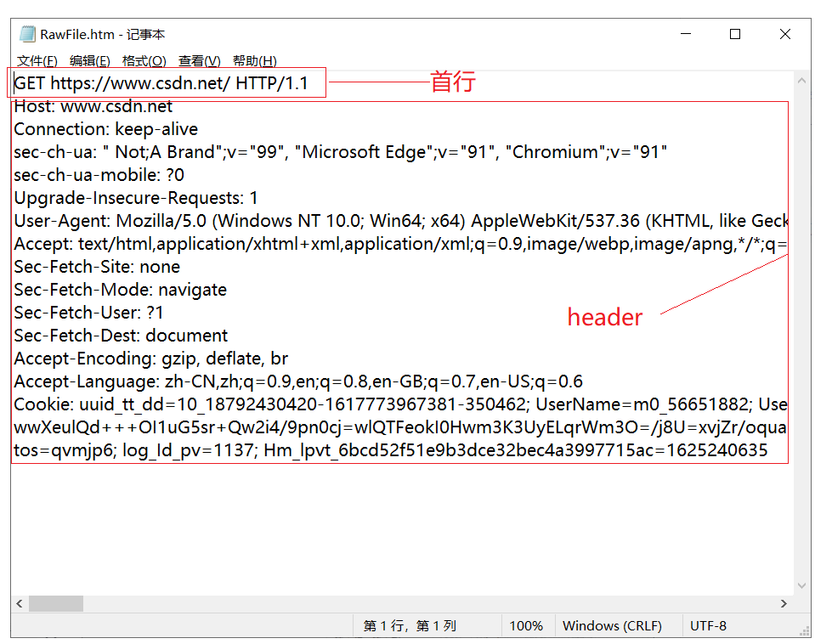This screenshot has width=832, height=644.
Task: Open the 文件(F) menu
Action: coord(37,60)
